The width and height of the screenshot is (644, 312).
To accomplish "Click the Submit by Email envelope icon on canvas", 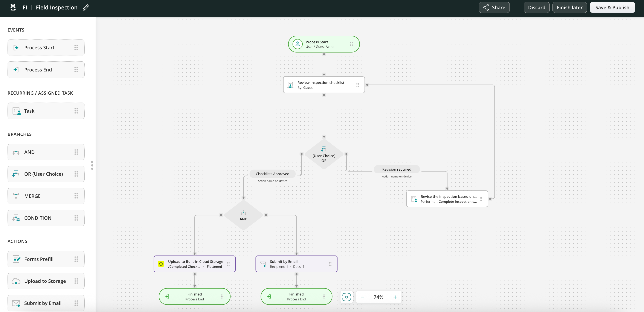I will click(x=263, y=264).
